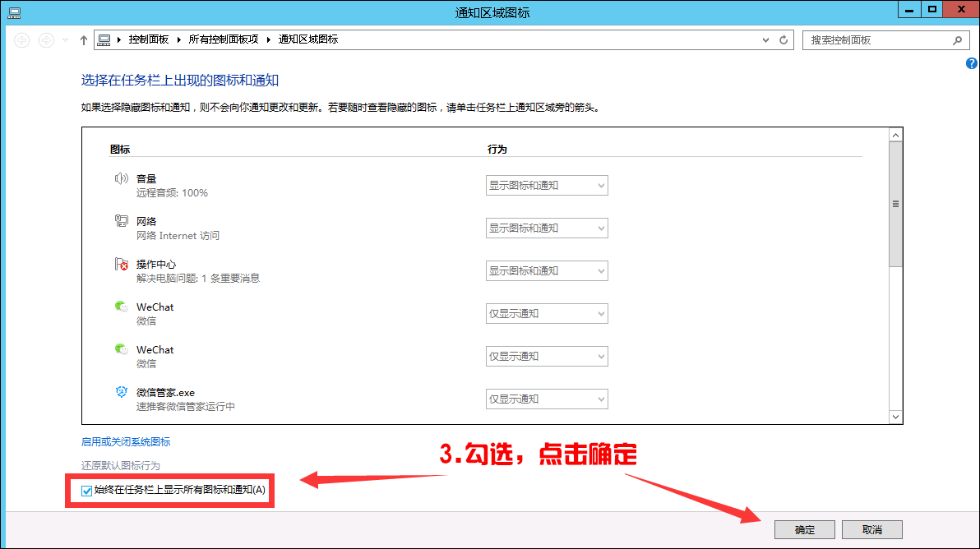Image resolution: width=980 pixels, height=549 pixels.
Task: Open help via the blue question mark icon
Action: (x=972, y=62)
